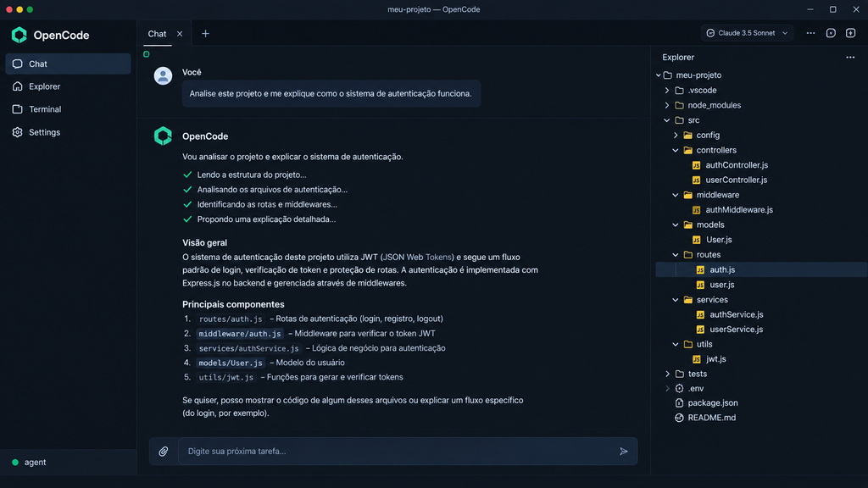Screen dimensions: 868x488
Task: Collapse the routes folder
Action: [676, 254]
